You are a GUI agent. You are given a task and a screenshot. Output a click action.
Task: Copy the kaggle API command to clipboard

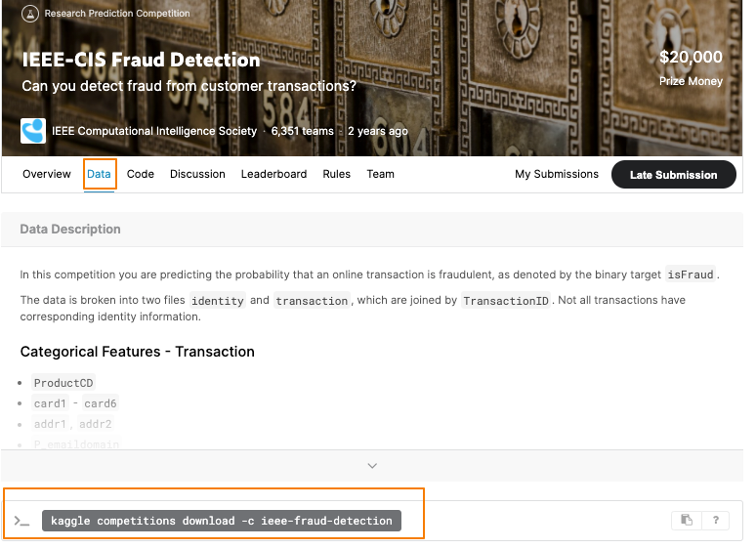click(x=688, y=521)
